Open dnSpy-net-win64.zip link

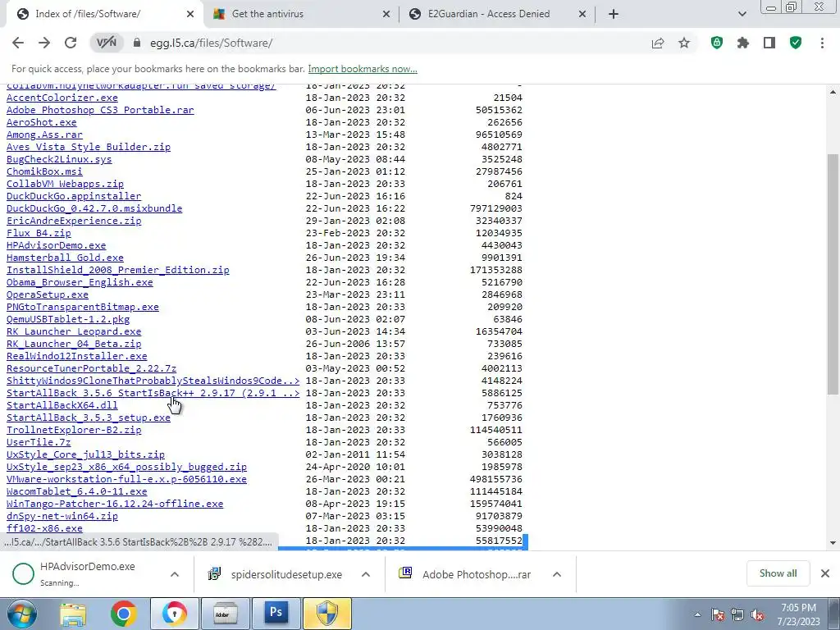(x=62, y=517)
